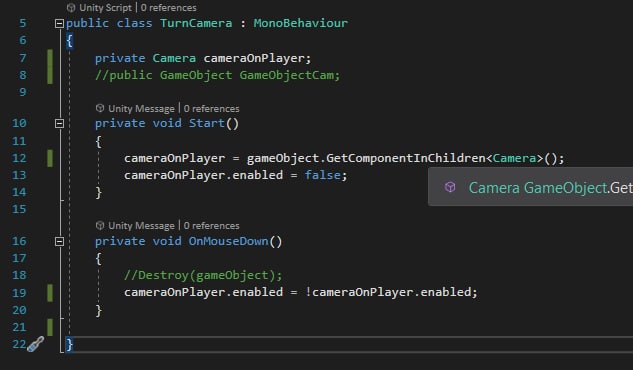Click the 'Unity Message' label above OnMouseDown

click(141, 226)
